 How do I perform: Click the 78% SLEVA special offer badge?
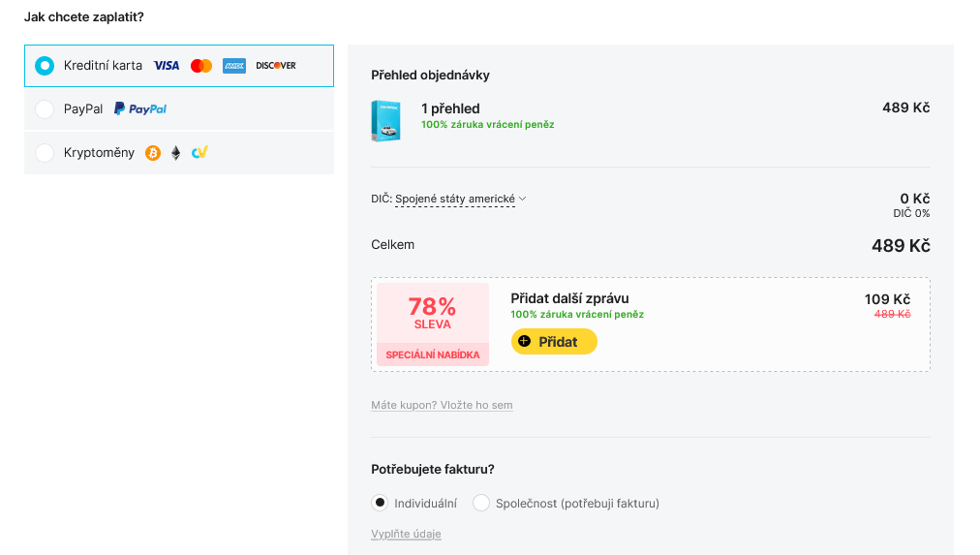coord(433,324)
